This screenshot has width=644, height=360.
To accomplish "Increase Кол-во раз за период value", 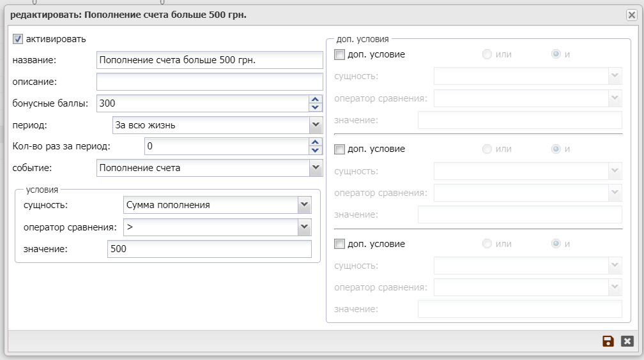I will (x=315, y=142).
